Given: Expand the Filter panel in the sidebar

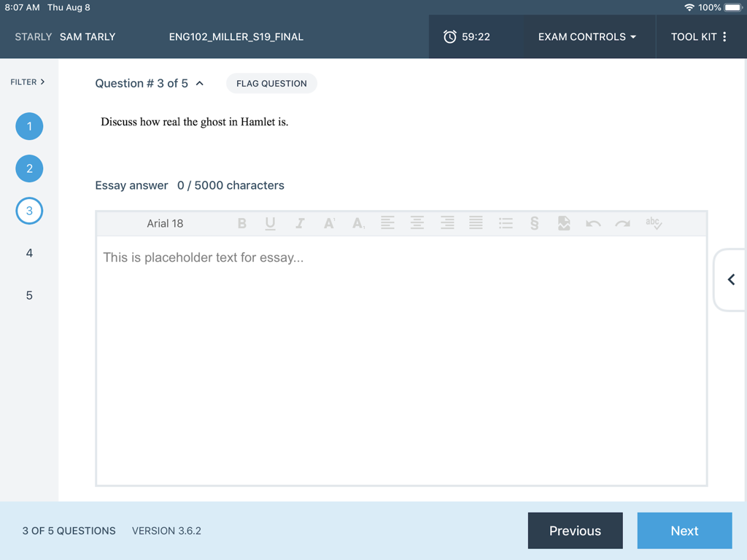Looking at the screenshot, I should (x=28, y=82).
